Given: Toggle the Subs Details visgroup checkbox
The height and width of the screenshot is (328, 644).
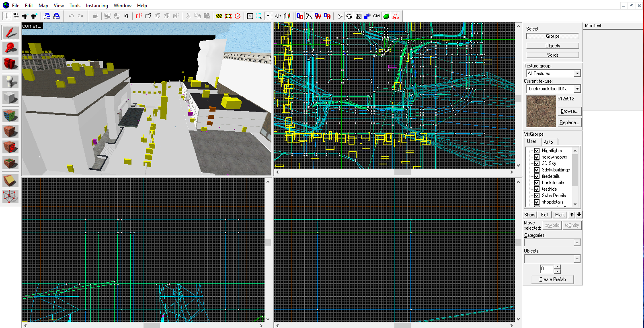Looking at the screenshot, I should 537,196.
